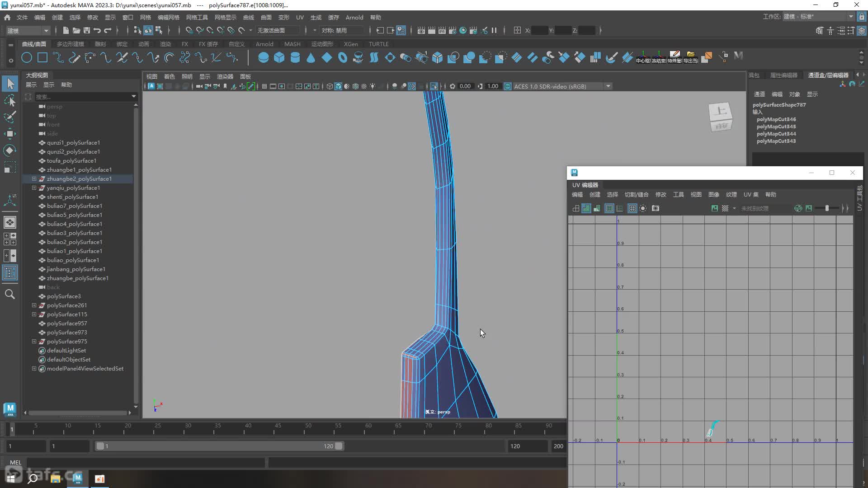Image resolution: width=868 pixels, height=488 pixels.
Task: Activate the Scale tool in the toolbox
Action: [x=10, y=167]
